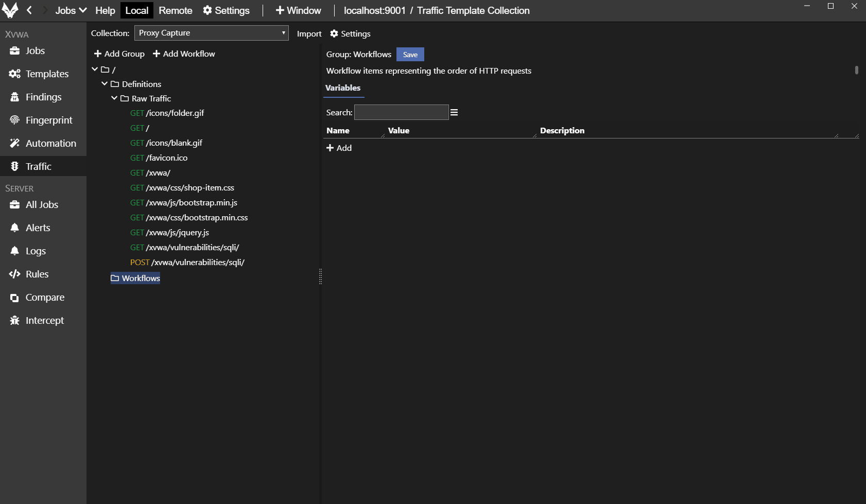This screenshot has width=866, height=504.
Task: Click the variables Search input field
Action: 401,112
